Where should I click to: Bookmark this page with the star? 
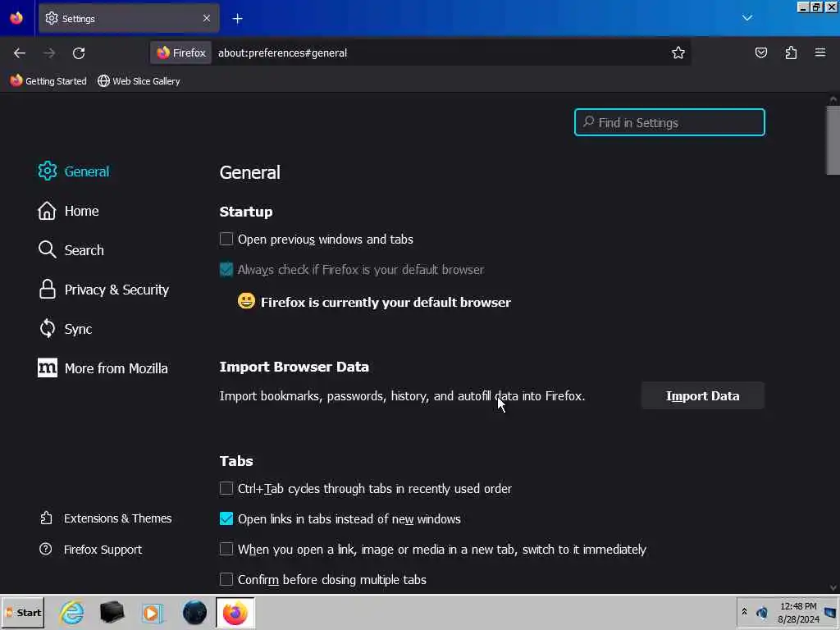click(x=678, y=52)
